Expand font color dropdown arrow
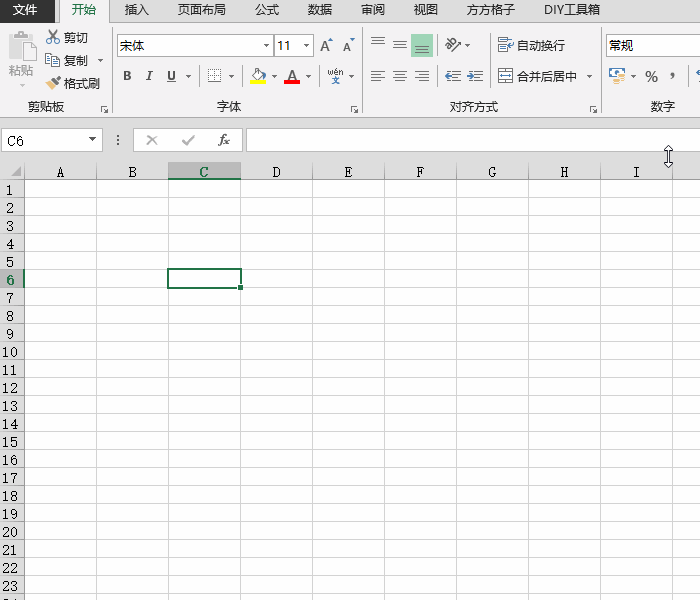 [308, 76]
